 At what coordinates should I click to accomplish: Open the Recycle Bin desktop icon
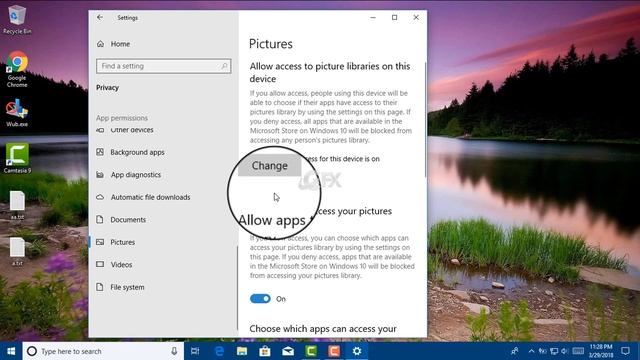[x=17, y=19]
